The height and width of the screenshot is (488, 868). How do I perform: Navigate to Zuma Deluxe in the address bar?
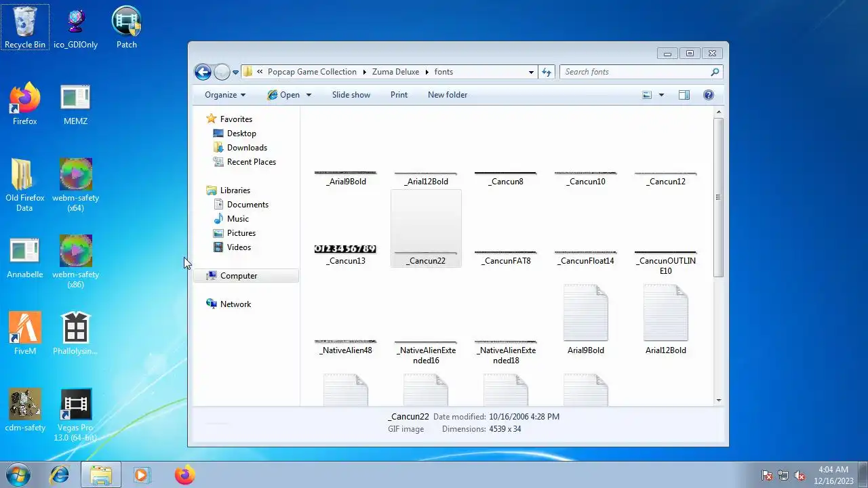click(x=396, y=72)
